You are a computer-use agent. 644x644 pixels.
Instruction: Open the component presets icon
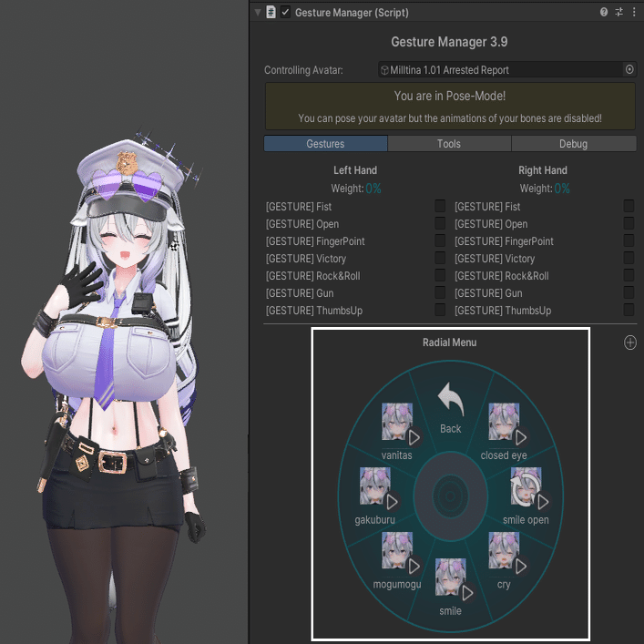tap(618, 12)
